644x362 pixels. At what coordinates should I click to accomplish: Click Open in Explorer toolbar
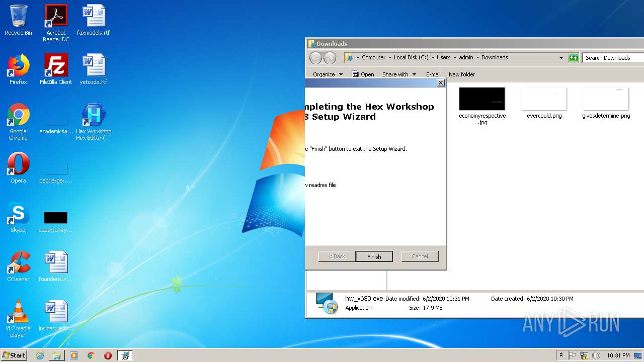point(363,74)
